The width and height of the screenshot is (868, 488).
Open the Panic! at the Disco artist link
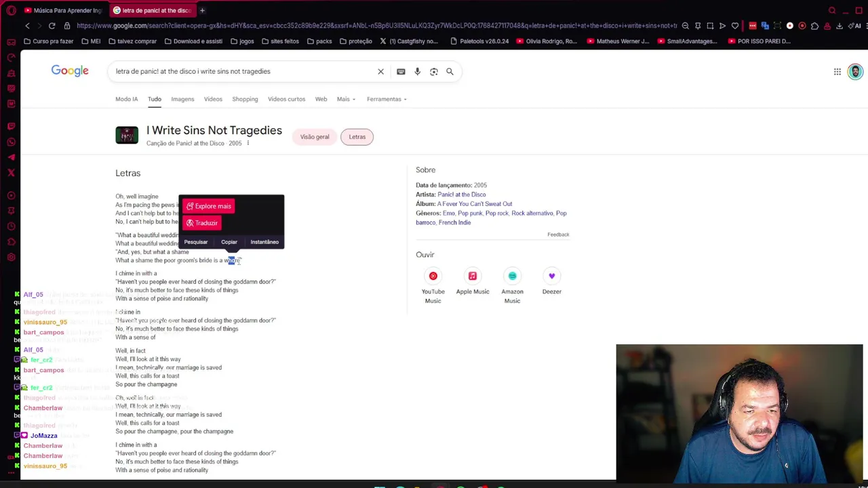461,195
